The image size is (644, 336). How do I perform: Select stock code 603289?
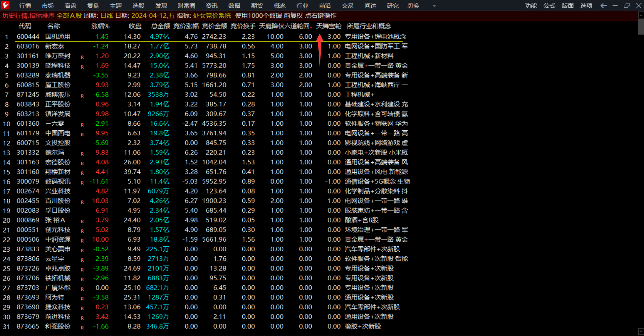(x=28, y=75)
